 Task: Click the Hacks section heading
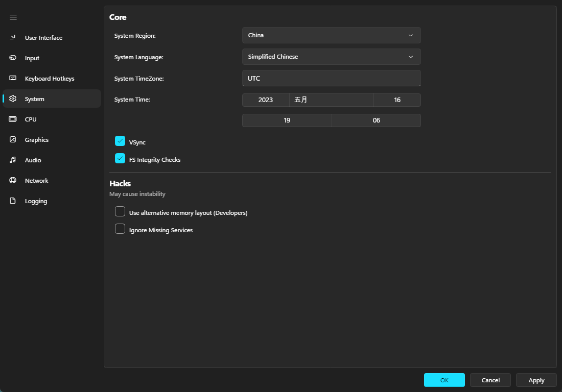[x=120, y=183]
